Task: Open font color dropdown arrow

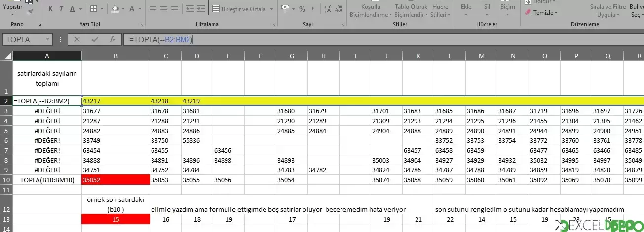Action: click(x=140, y=9)
